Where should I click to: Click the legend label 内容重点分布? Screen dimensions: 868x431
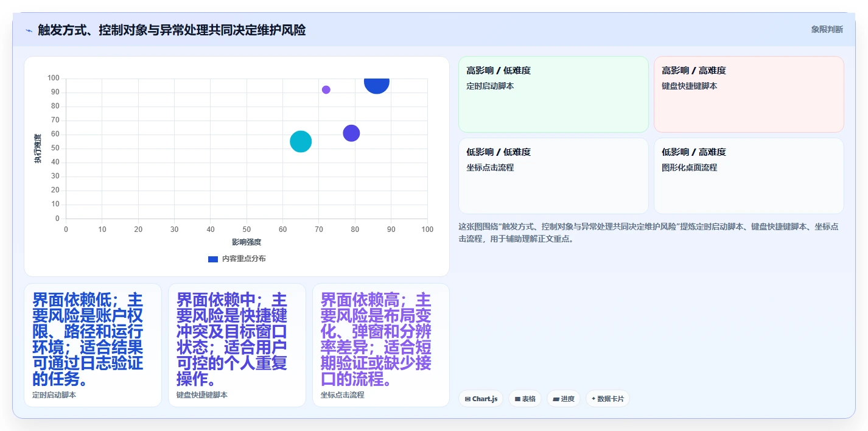[x=244, y=259]
